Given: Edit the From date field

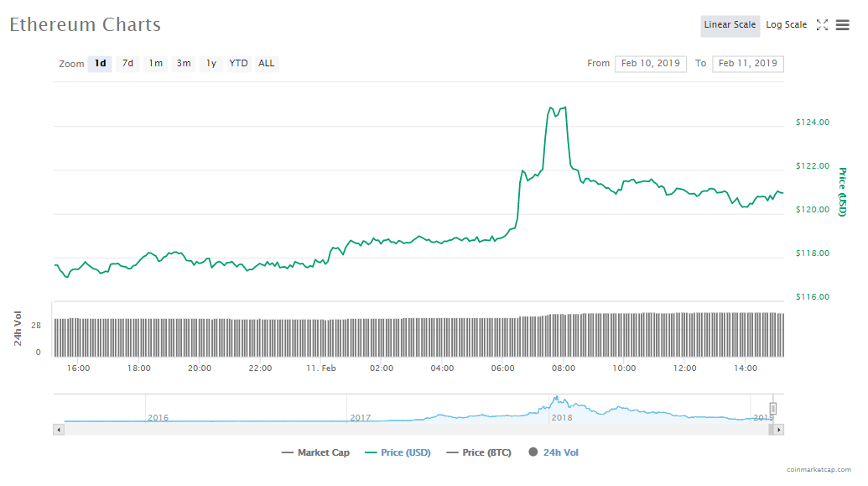Looking at the screenshot, I should [651, 64].
